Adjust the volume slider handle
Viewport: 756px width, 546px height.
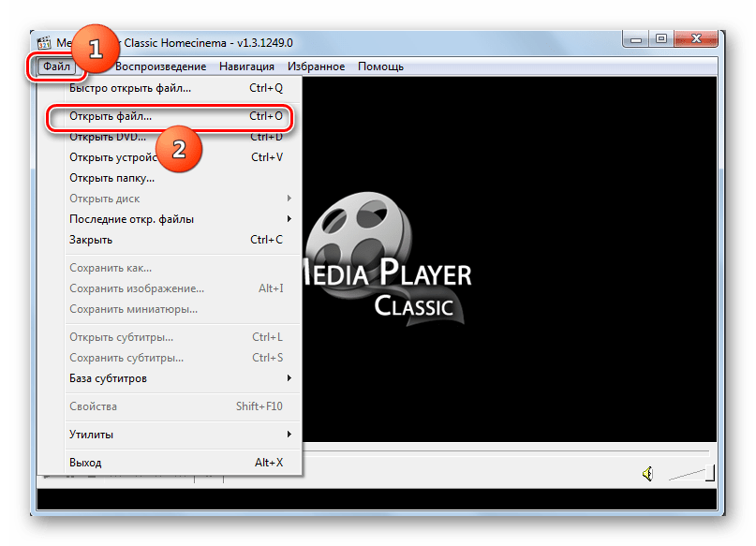(x=710, y=473)
